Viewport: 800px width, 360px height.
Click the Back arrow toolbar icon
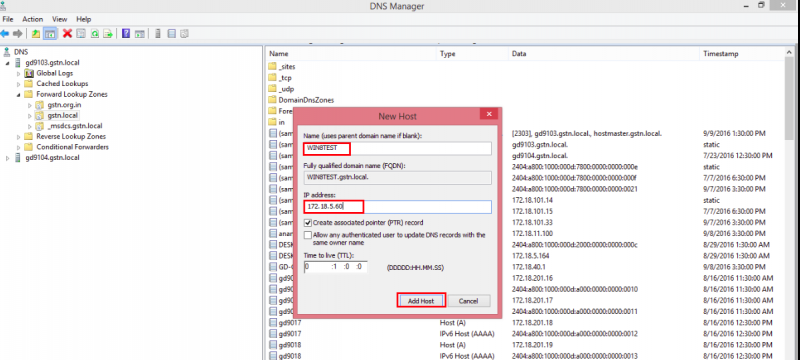click(x=5, y=34)
